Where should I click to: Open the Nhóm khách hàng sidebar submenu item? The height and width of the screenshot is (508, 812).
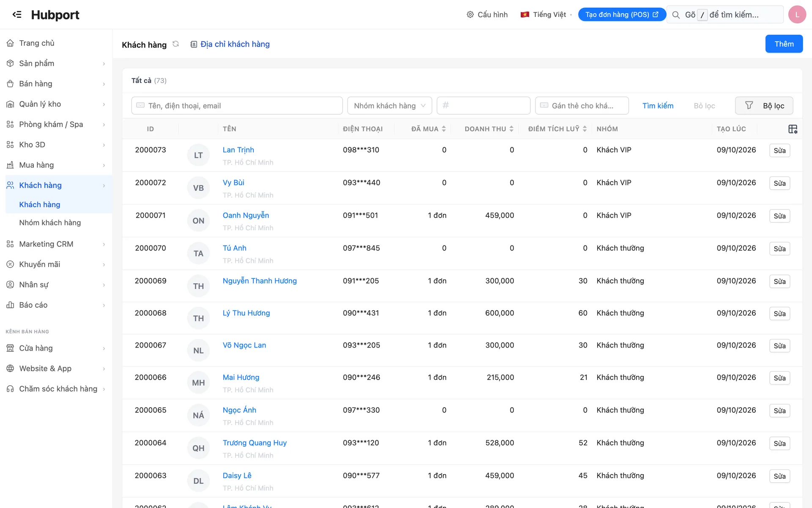click(x=50, y=223)
